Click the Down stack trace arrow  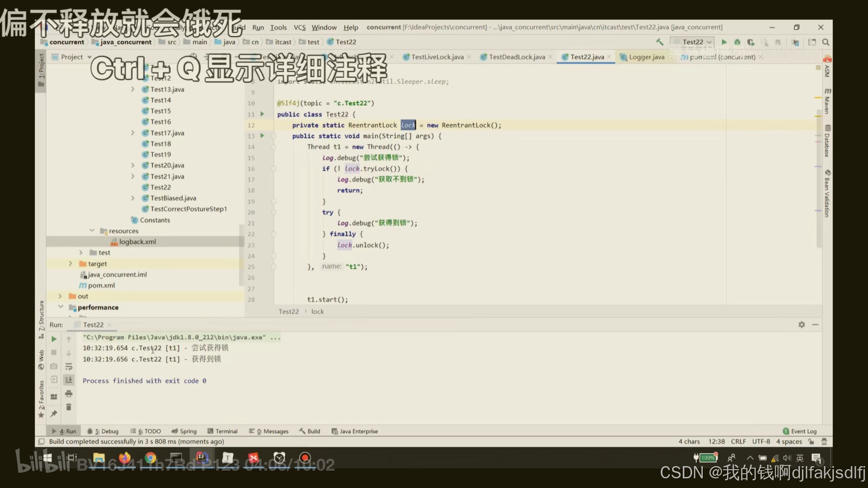[69, 352]
